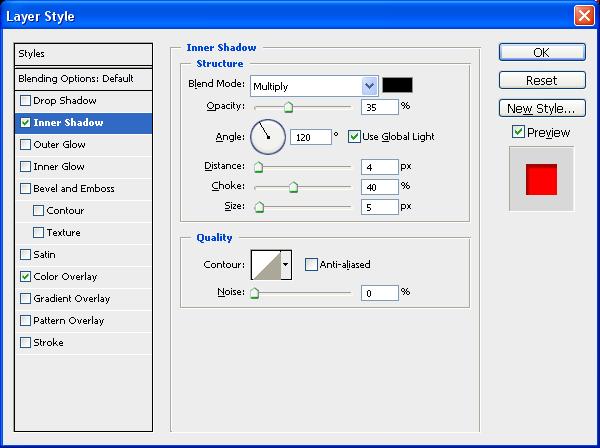Click the Angle value field showing 120
Image resolution: width=600 pixels, height=448 pixels.
pyautogui.click(x=311, y=137)
